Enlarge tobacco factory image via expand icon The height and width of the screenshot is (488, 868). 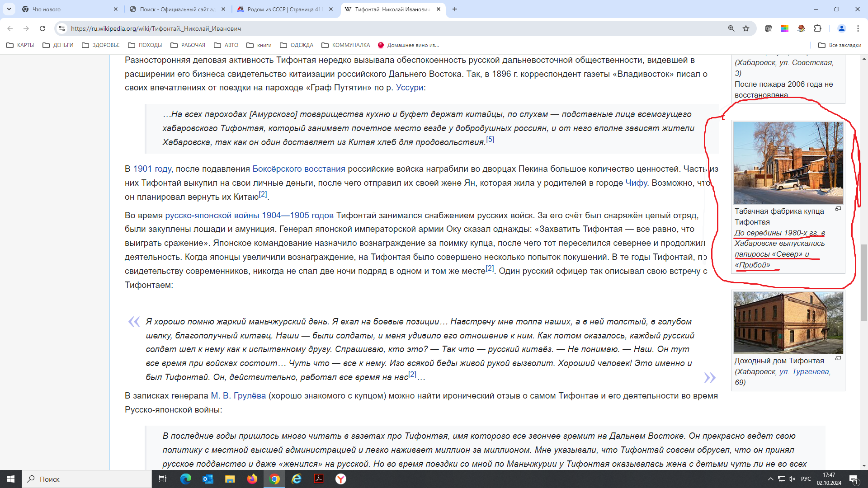click(838, 209)
